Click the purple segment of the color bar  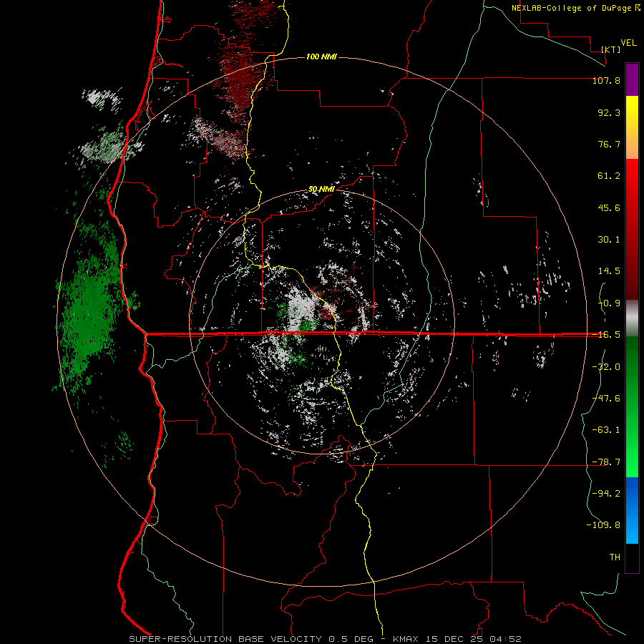[632, 79]
